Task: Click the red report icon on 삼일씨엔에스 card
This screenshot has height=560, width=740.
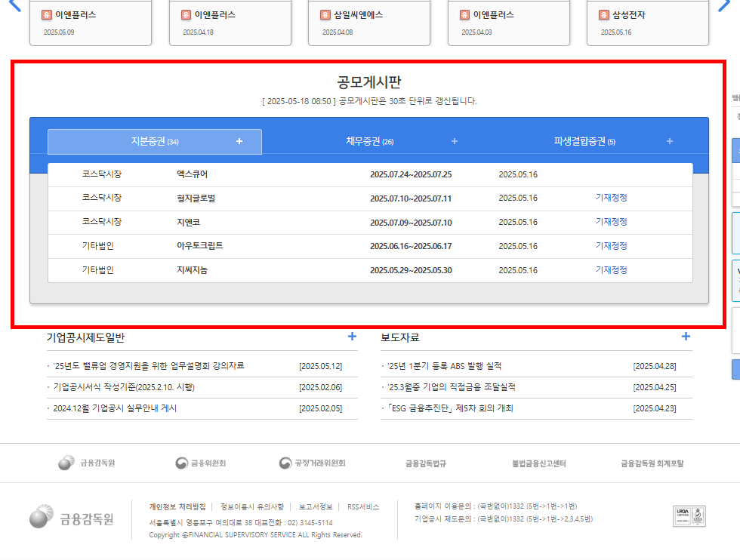Action: [x=324, y=14]
